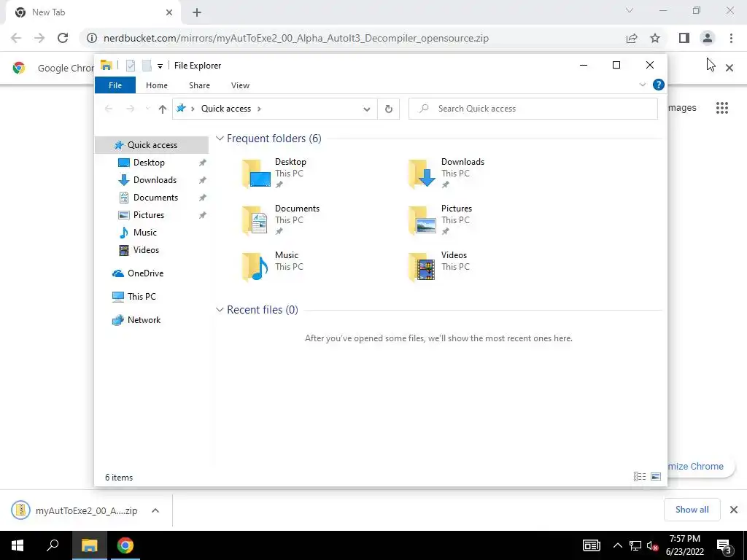Open the recent locations dropdown arrow
This screenshot has width=747, height=560.
[x=147, y=109]
